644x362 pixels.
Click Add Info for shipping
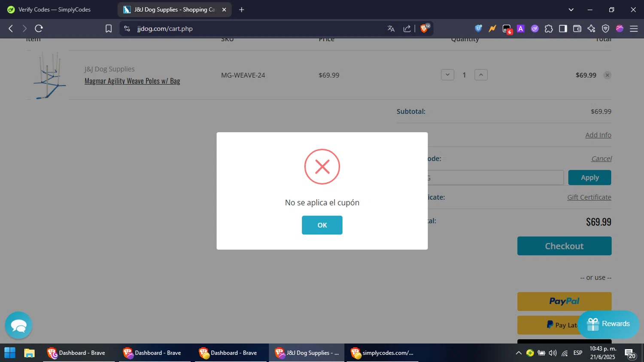click(x=598, y=135)
